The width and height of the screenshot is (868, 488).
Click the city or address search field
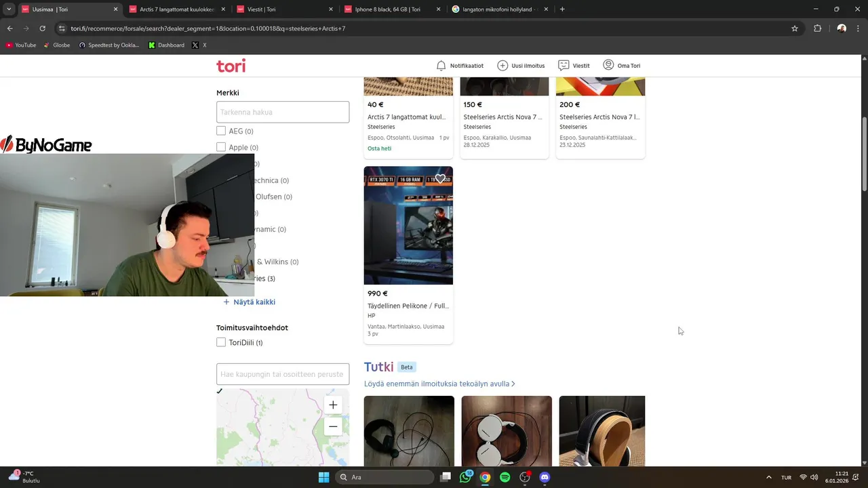pyautogui.click(x=283, y=374)
